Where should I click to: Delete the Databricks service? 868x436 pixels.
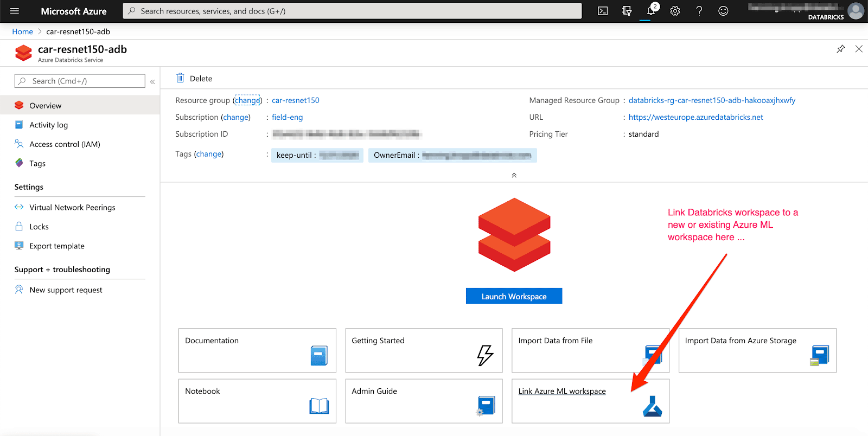tap(194, 79)
